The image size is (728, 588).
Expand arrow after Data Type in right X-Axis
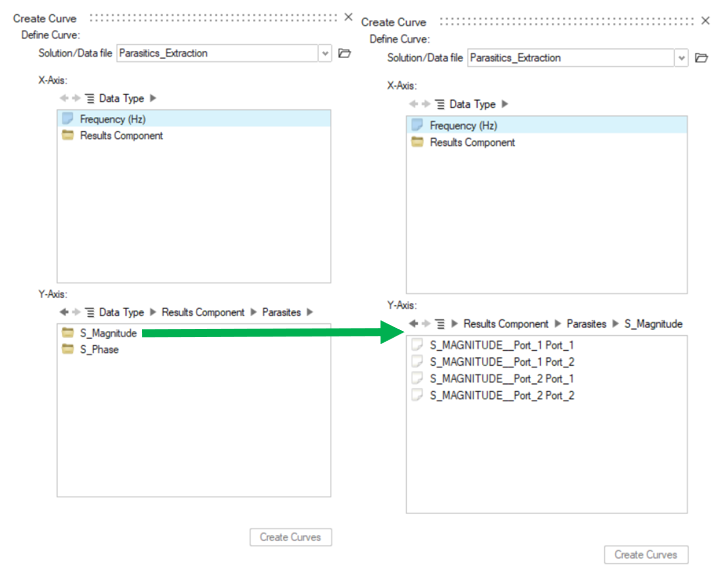[x=504, y=104]
